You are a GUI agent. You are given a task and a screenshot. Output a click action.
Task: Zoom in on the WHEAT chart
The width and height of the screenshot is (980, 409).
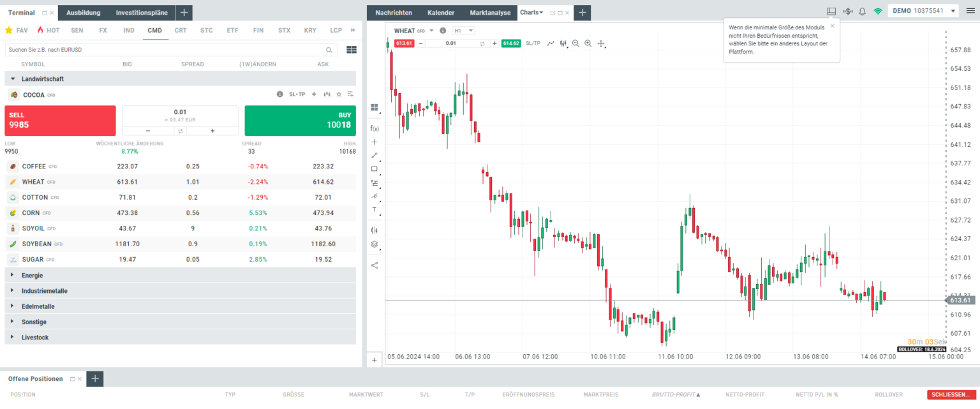(588, 43)
